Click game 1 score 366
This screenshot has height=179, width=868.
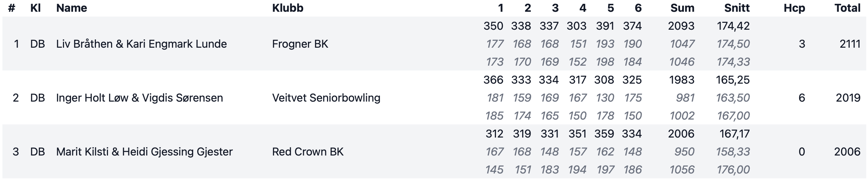pos(493,80)
